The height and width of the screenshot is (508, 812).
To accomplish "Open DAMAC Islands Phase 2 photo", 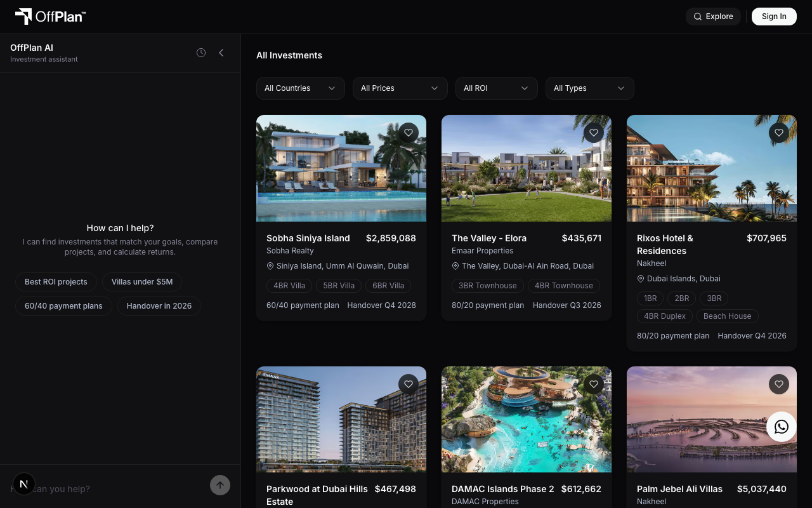I will pos(527,419).
